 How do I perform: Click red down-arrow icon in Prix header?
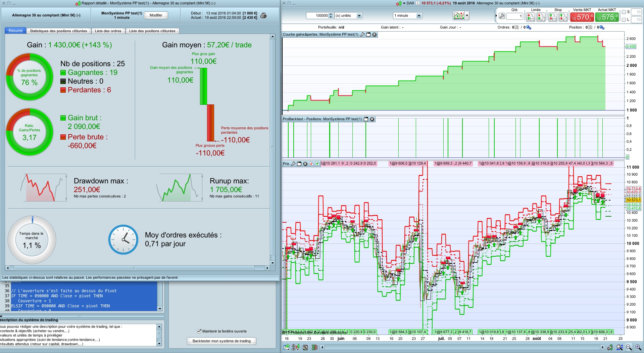pos(311,164)
